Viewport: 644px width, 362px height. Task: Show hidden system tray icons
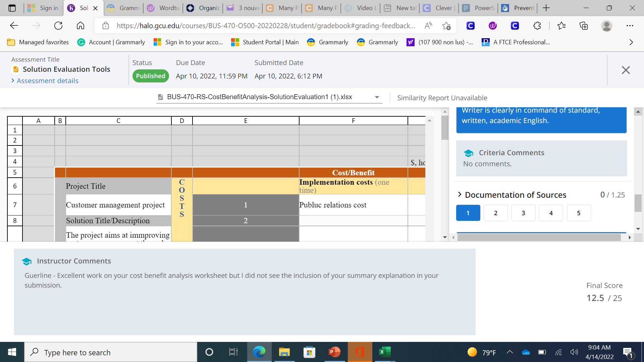(510, 352)
